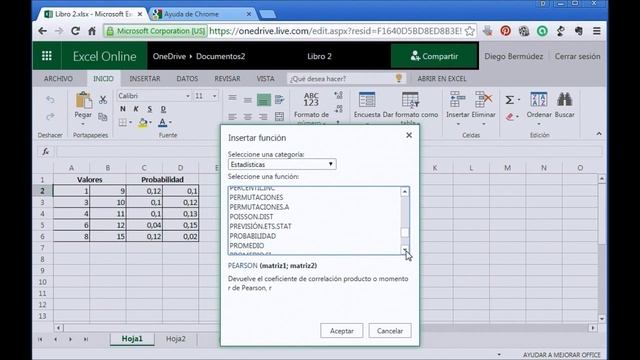This screenshot has width=640, height=360.
Task: Open the Estadísticas category dropdown
Action: coord(282,164)
